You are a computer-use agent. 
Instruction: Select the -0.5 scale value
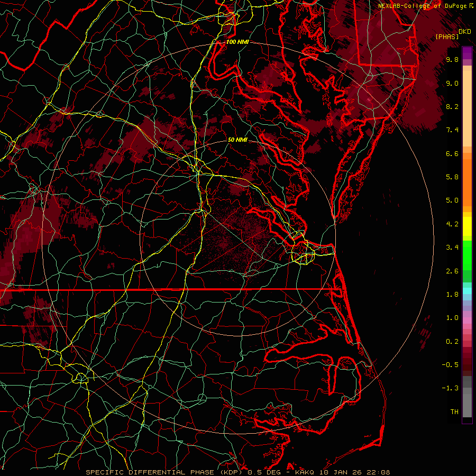coord(450,365)
